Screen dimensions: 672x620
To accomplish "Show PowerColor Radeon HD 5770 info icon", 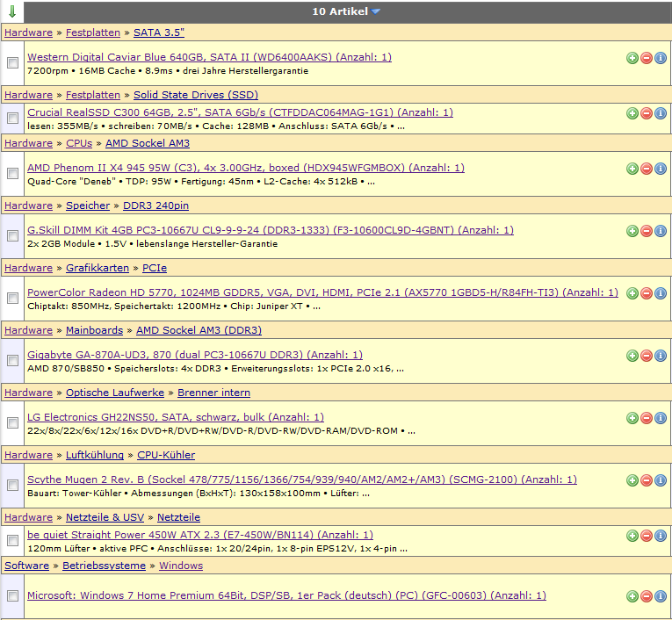I will click(x=661, y=293).
